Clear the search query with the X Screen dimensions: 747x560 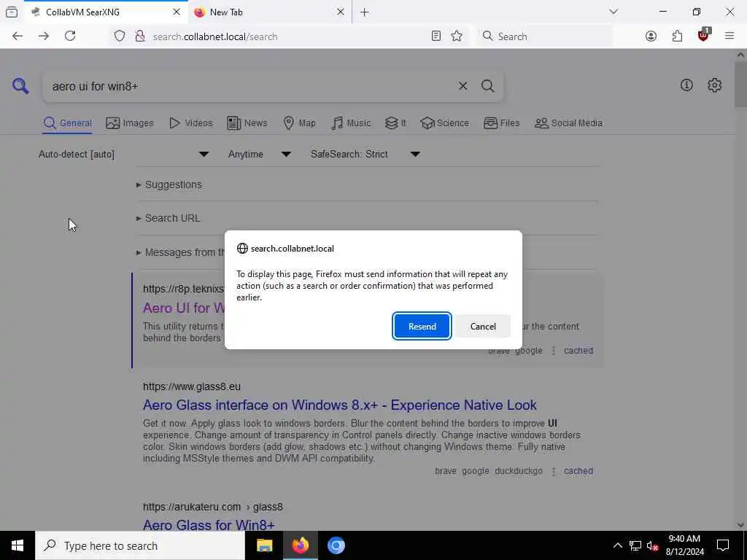pyautogui.click(x=462, y=86)
